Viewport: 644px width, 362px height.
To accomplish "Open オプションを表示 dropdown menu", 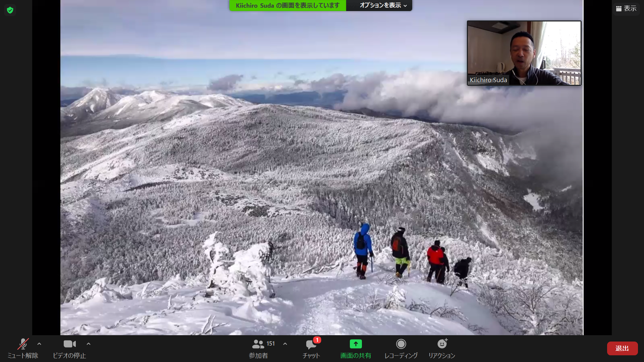I will 383,5.
